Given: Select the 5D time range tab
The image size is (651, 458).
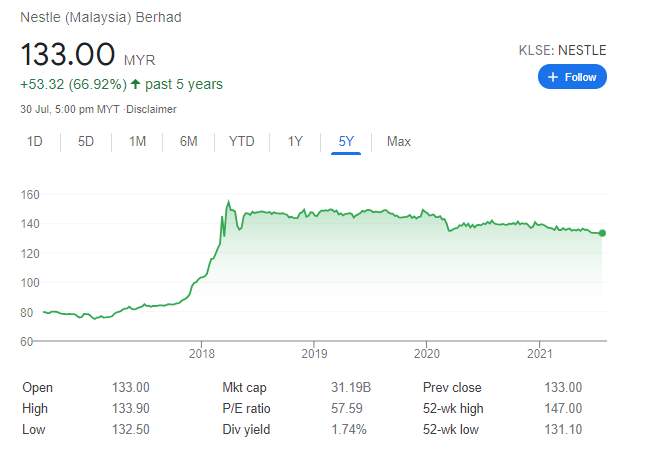Looking at the screenshot, I should coord(86,142).
